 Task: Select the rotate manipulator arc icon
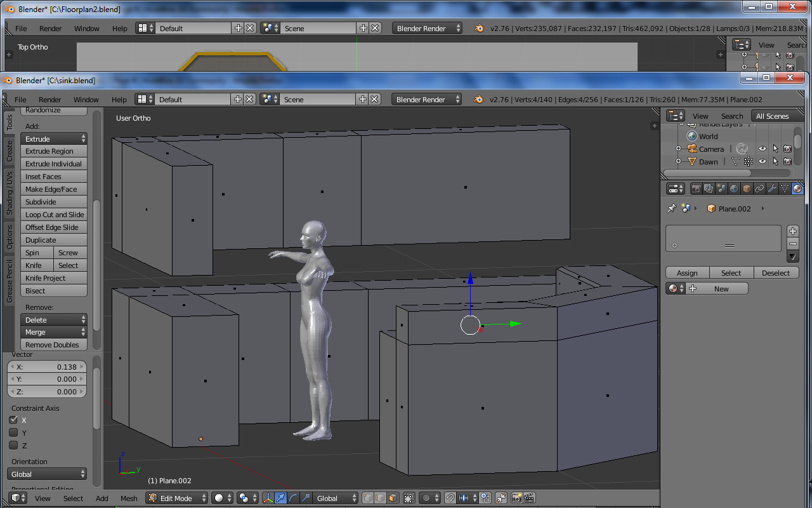293,498
